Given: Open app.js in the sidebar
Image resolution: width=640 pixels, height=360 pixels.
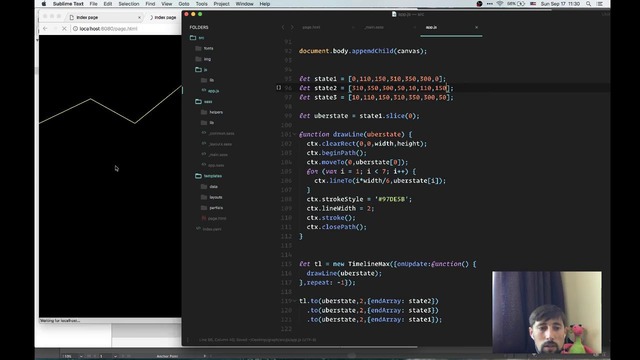Looking at the screenshot, I should [213, 91].
